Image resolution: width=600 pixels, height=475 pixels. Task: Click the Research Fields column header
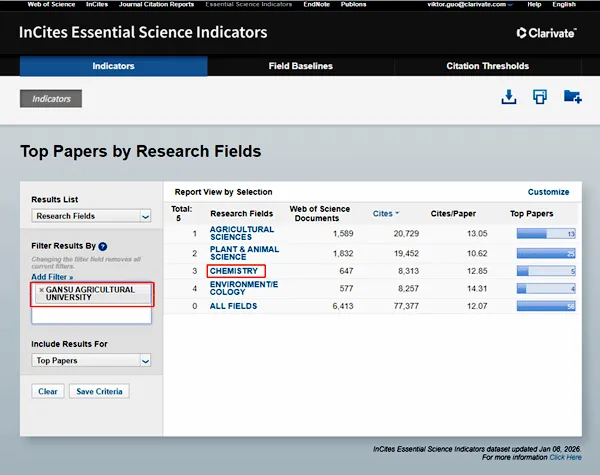(241, 214)
